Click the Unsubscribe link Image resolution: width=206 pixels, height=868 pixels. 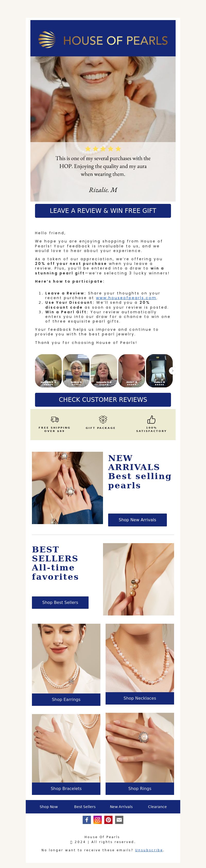pyautogui.click(x=149, y=850)
